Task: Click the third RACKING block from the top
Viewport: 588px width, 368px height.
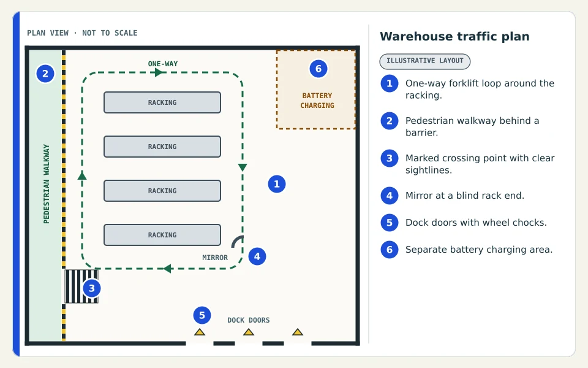Action: tap(162, 191)
